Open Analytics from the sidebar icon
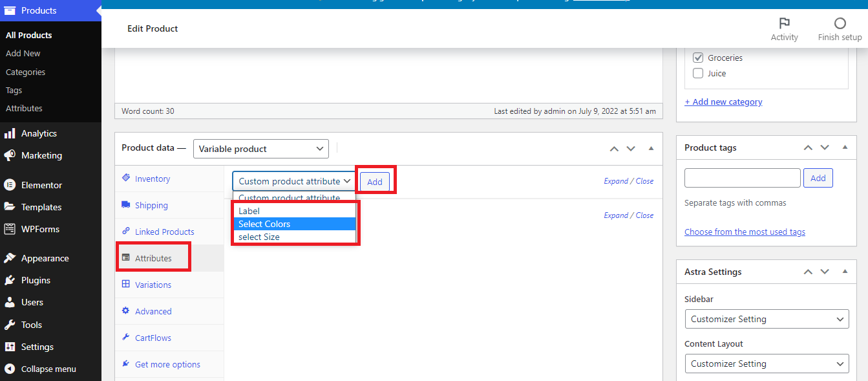 [10, 133]
